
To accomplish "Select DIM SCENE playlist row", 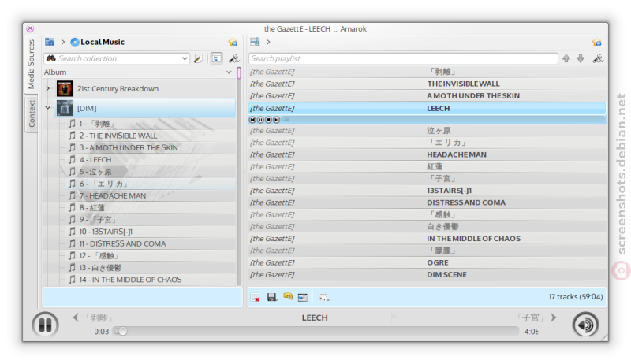I will pyautogui.click(x=427, y=274).
